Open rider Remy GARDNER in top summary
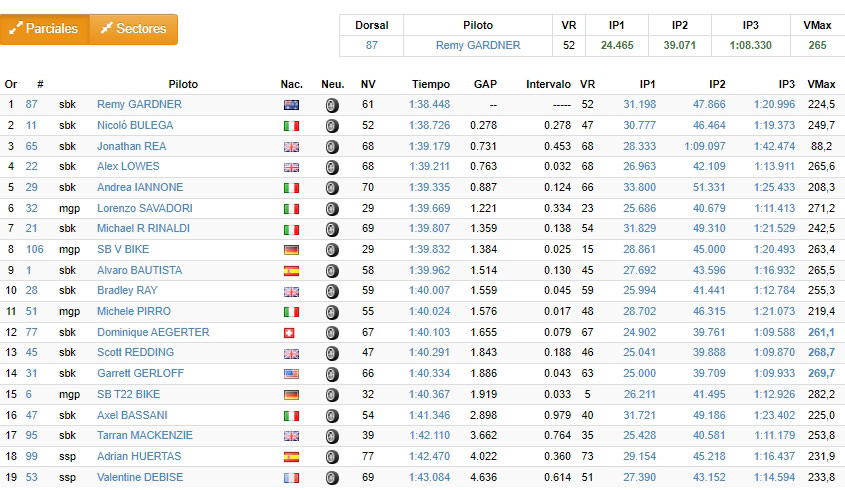This screenshot has width=845, height=490. [x=478, y=45]
